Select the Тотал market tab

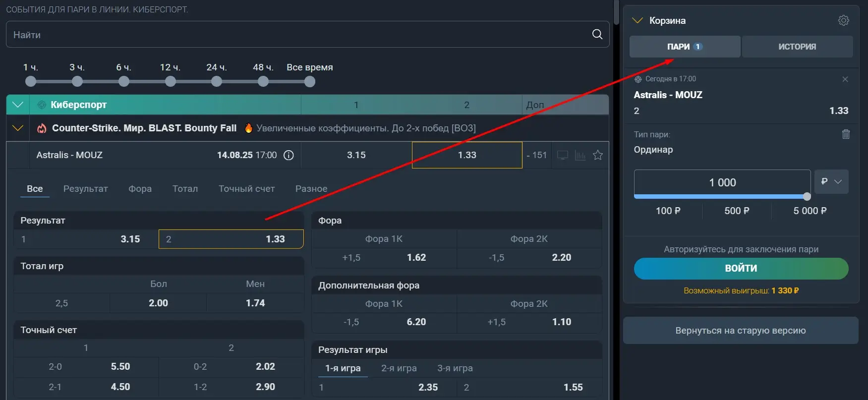185,189
